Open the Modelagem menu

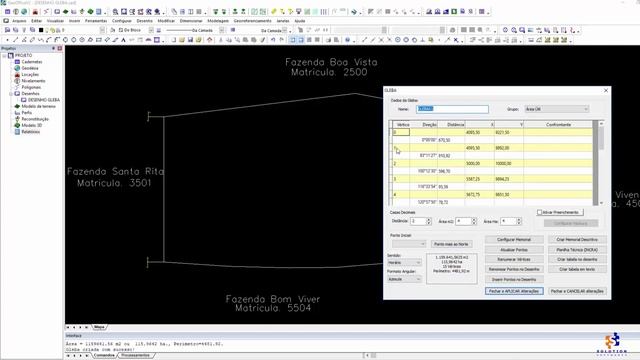point(218,21)
